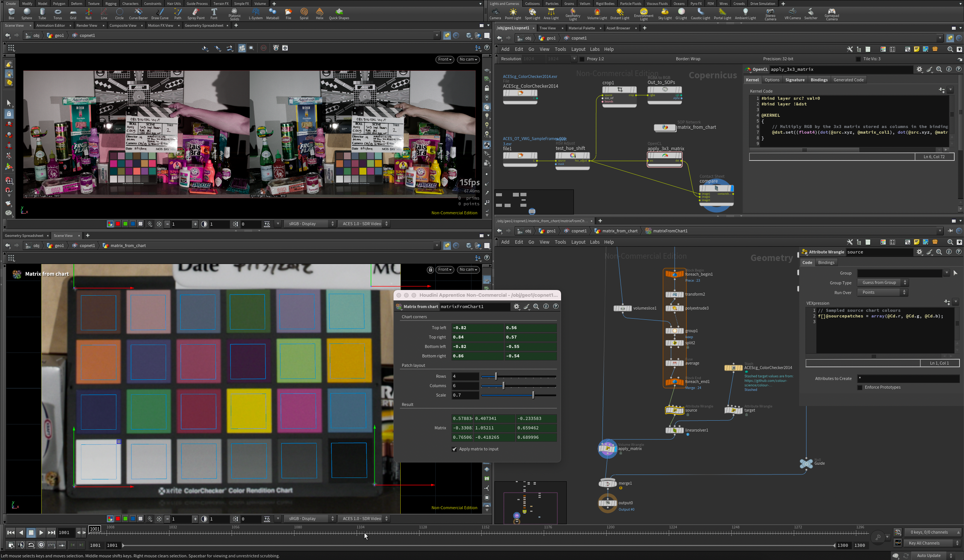Viewport: 964px width, 560px height.
Task: Switch to the Bindings tab in OpenCL panel
Action: [819, 80]
